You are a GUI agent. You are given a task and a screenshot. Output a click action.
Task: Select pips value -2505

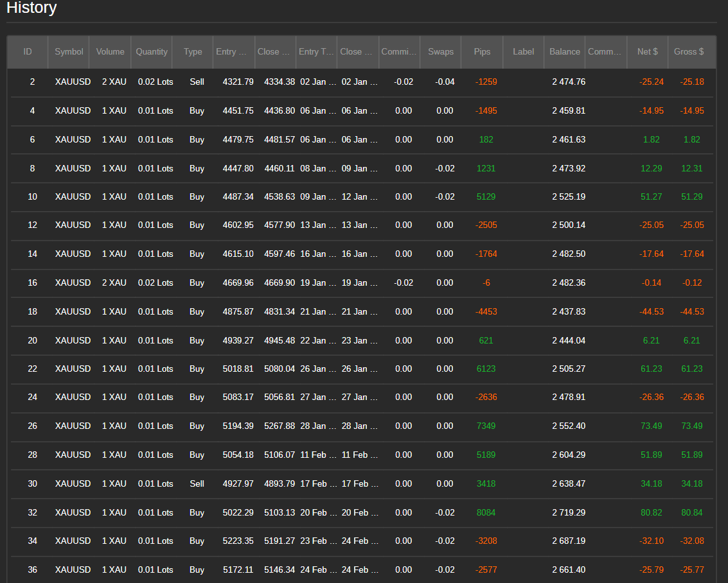486,225
